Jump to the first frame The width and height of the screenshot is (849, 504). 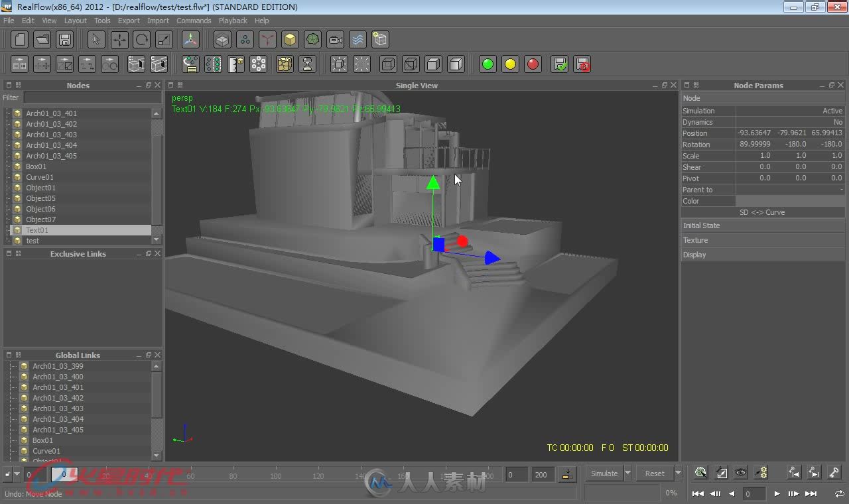(x=698, y=493)
